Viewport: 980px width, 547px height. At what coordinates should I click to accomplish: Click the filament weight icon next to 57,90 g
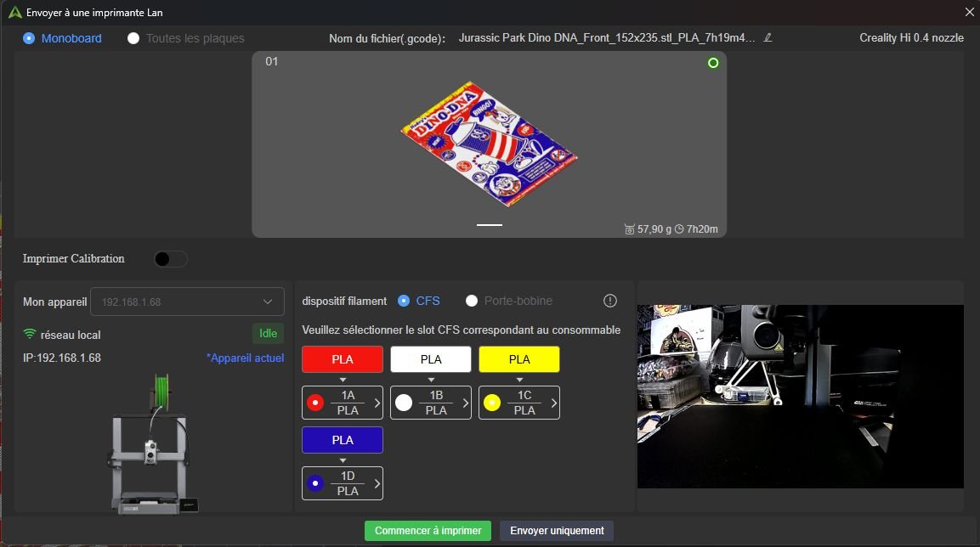tap(629, 230)
